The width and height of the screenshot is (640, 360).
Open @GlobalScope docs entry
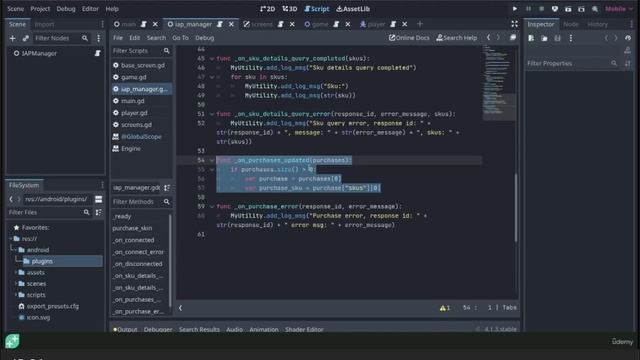[x=141, y=137]
